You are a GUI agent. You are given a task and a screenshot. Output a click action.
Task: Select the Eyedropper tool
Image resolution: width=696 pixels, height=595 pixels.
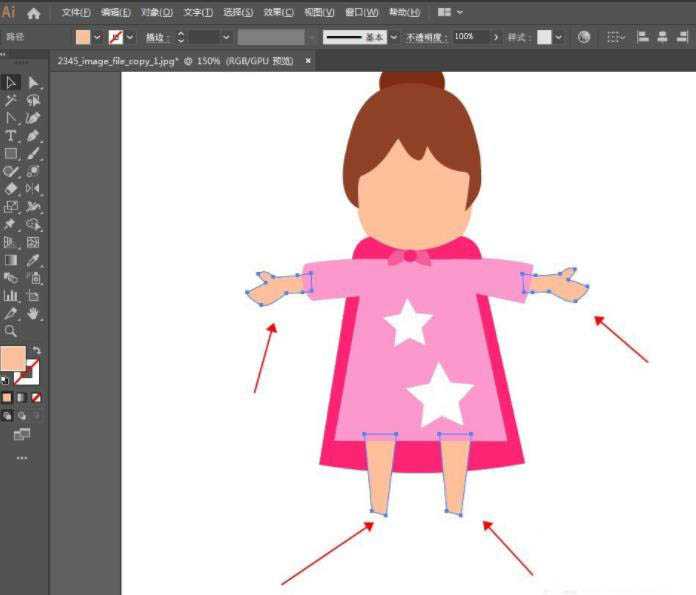point(33,260)
